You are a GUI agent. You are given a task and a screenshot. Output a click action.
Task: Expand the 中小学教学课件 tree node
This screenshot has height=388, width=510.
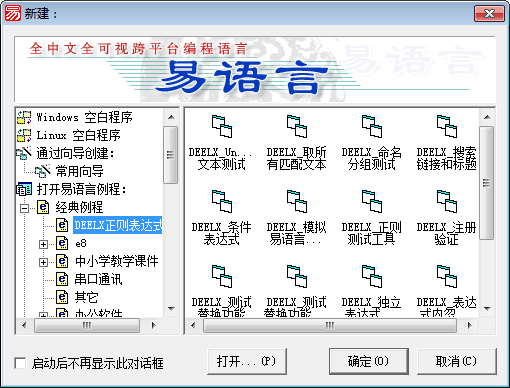43,262
